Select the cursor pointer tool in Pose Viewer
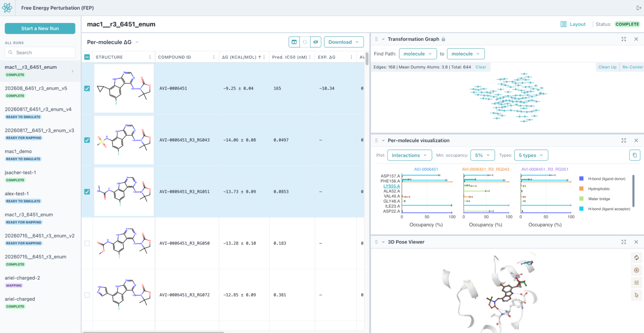644x333 pixels. 637,295
